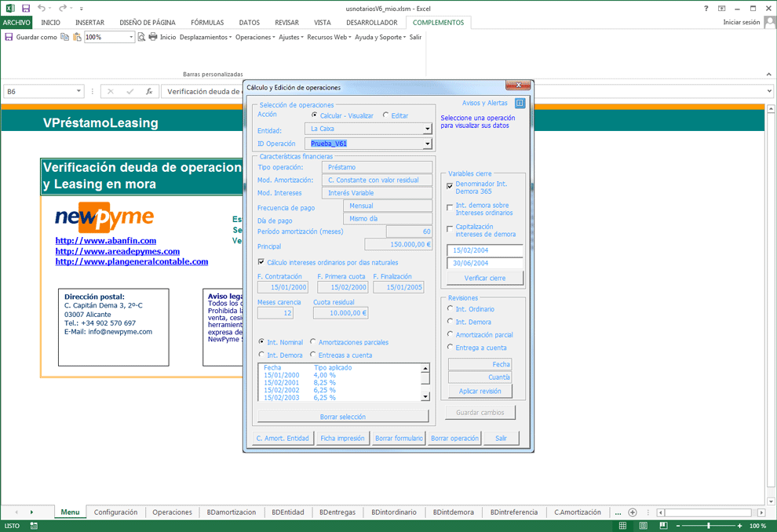Click the undo arrow in the title bar
The image size is (777, 532).
coord(42,9)
